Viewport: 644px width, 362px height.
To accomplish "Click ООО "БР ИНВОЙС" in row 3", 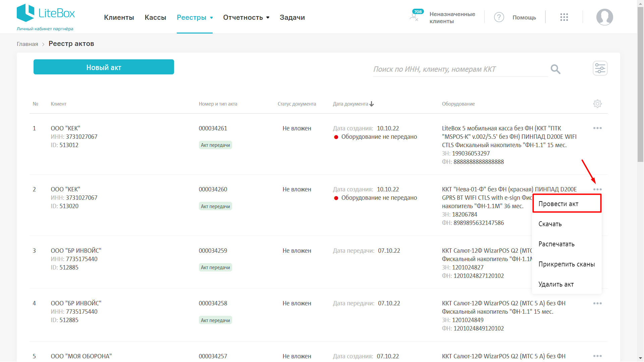I will tap(76, 251).
